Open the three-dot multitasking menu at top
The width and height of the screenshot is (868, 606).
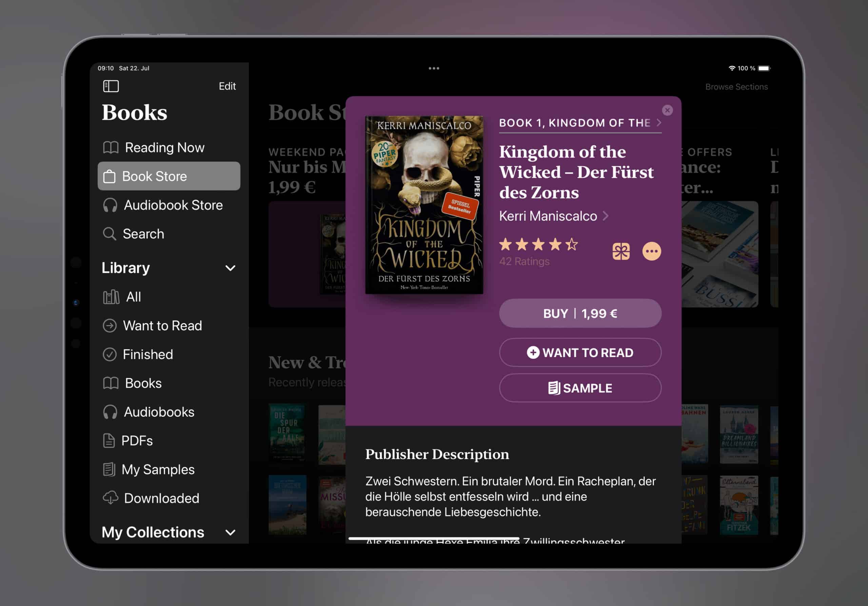click(x=434, y=69)
